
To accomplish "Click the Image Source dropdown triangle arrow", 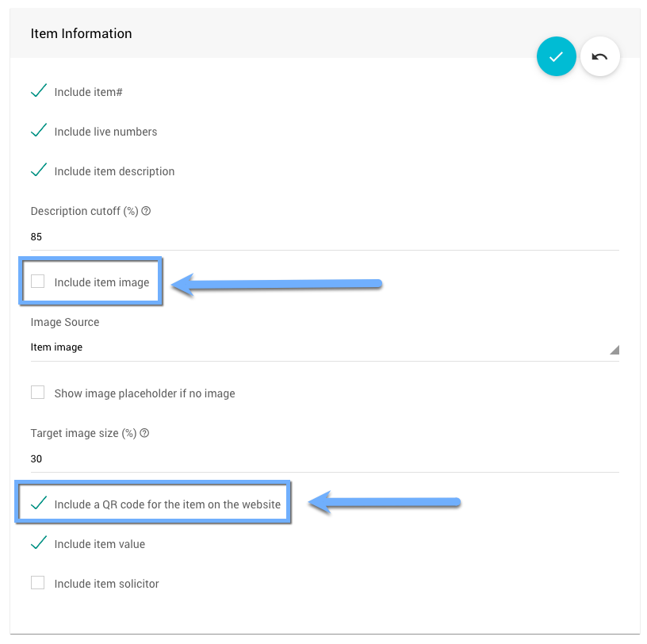I will (614, 350).
